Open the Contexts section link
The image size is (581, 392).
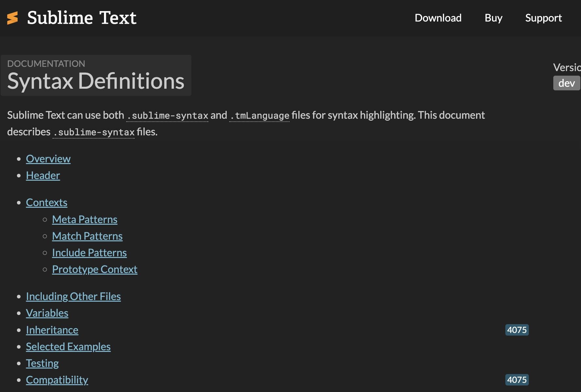click(47, 203)
